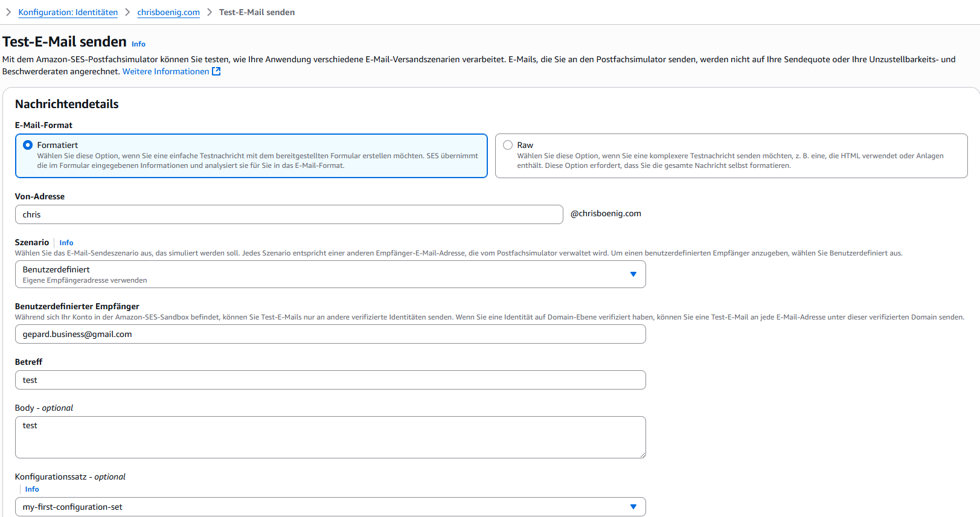Open Info link under Konfigurationssatz label
This screenshot has height=517, width=980.
tap(32, 489)
